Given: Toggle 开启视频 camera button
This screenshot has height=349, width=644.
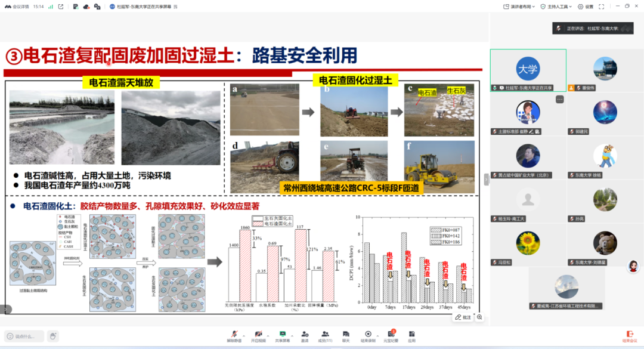Looking at the screenshot, I should pyautogui.click(x=258, y=336).
